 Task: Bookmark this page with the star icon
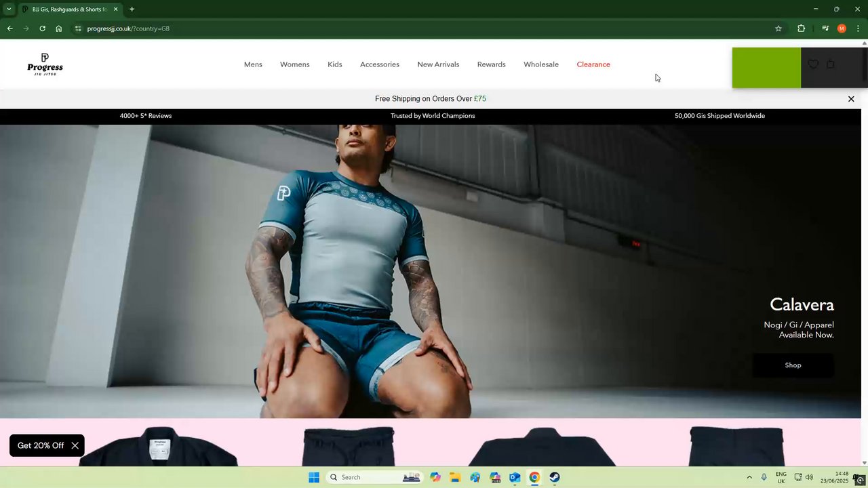778,28
